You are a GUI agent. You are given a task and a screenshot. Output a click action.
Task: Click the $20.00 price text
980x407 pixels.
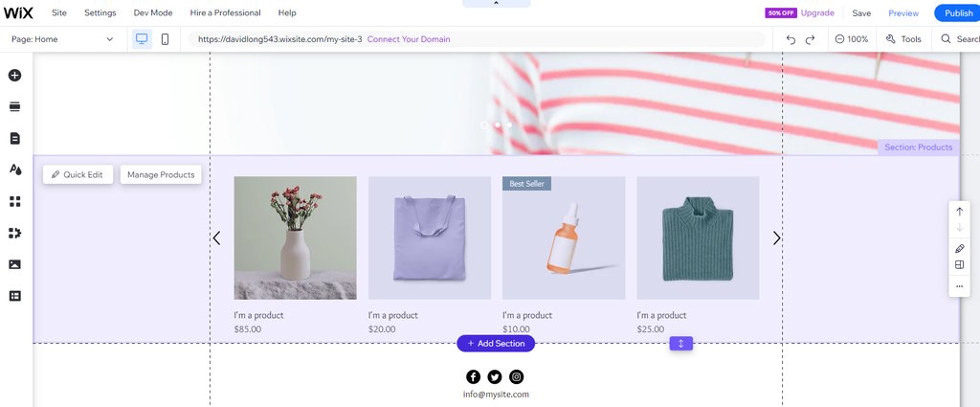click(382, 328)
